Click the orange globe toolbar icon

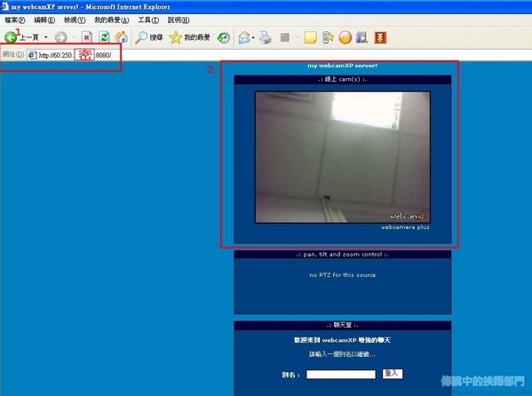coord(345,37)
